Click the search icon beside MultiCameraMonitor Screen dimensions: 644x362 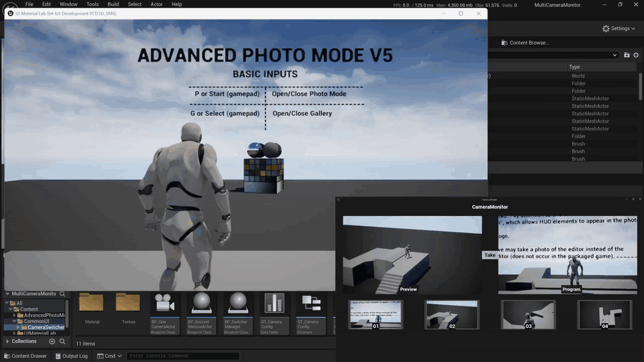(x=62, y=294)
